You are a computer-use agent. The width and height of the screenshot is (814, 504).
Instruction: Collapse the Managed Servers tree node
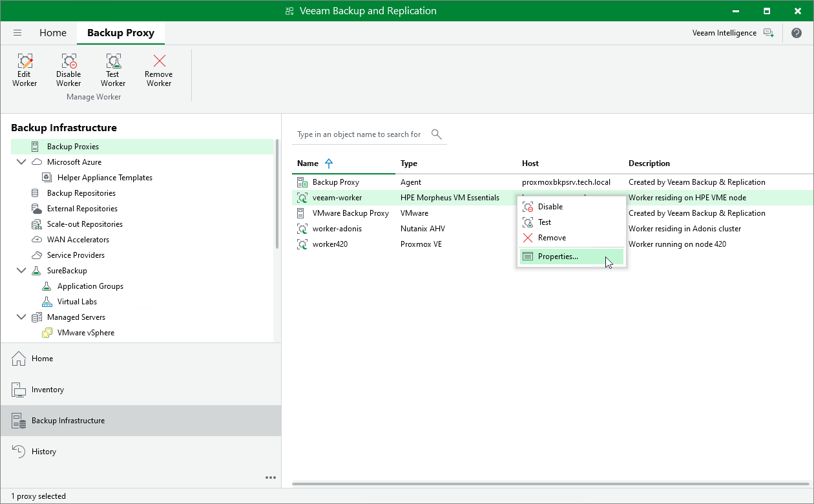pyautogui.click(x=21, y=317)
